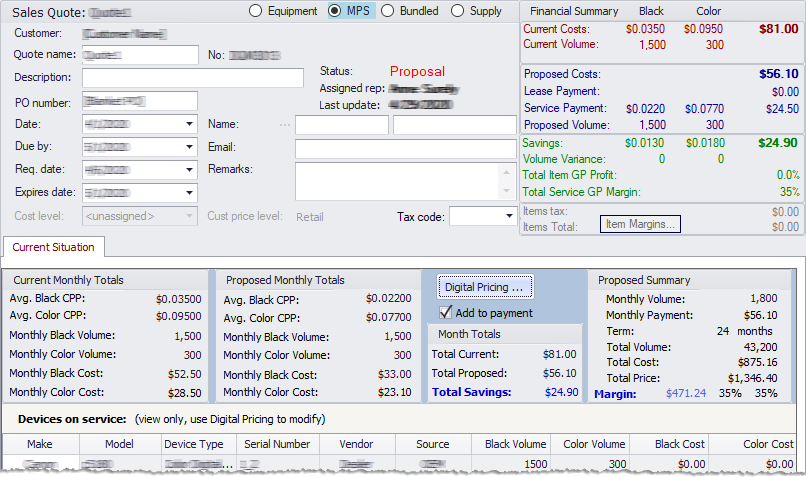Click the Cust price level Retail text
The image size is (806, 477).
point(309,217)
